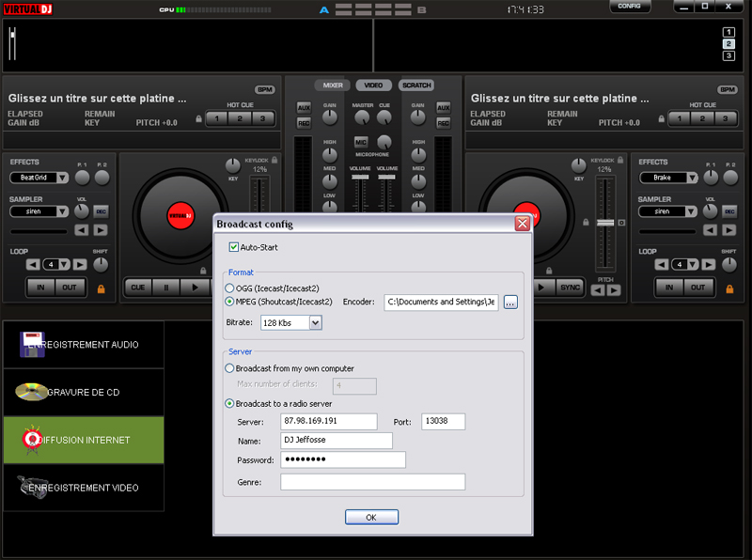752x560 pixels.
Task: Click the right deck pitch bend left arrow
Action: (x=598, y=290)
